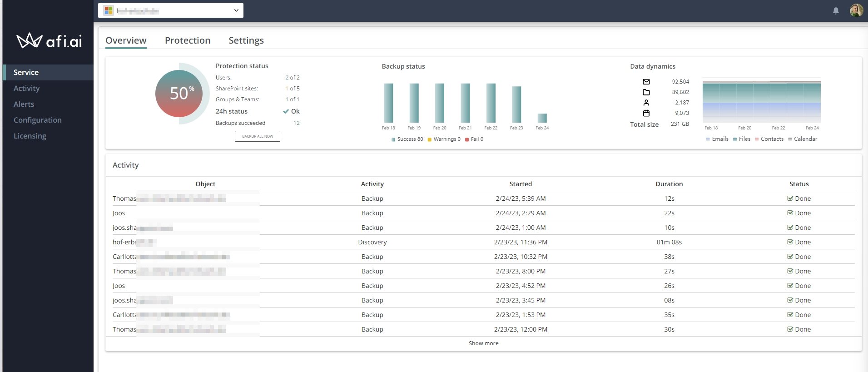The image size is (868, 372).
Task: Click the Files folder icon in Data dynamics
Action: (646, 92)
